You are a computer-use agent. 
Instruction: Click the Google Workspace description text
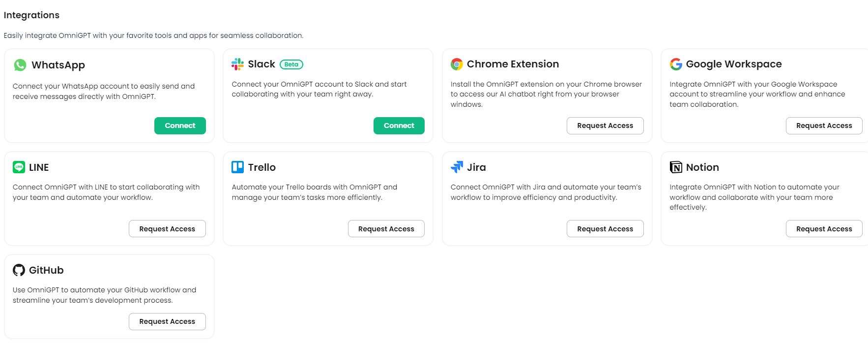click(x=757, y=94)
